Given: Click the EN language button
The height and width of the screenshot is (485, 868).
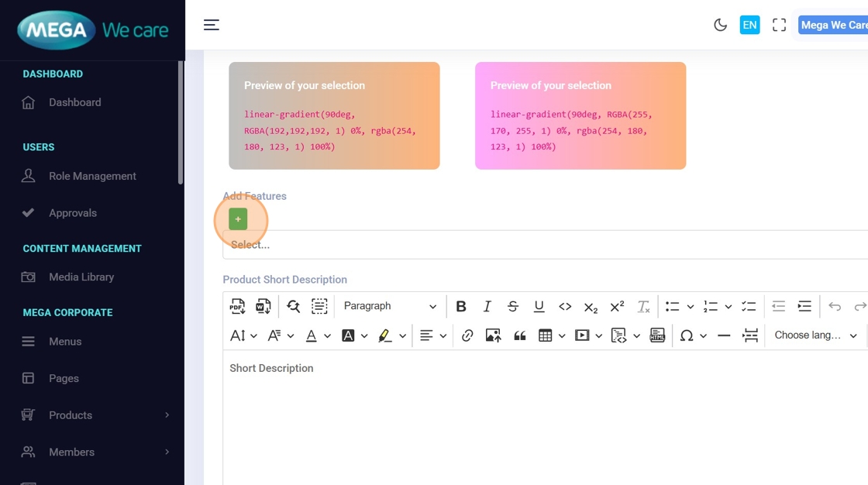Looking at the screenshot, I should coord(749,25).
